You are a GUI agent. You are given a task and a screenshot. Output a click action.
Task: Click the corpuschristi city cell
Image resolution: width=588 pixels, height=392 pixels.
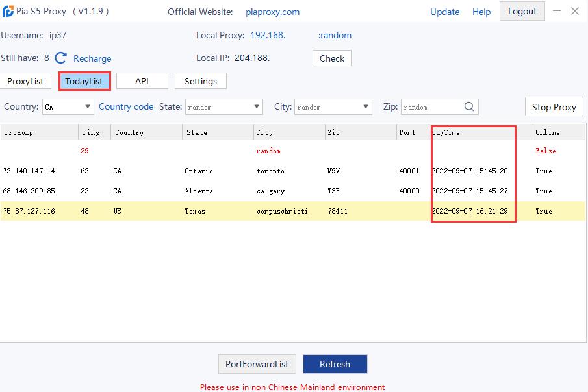283,211
